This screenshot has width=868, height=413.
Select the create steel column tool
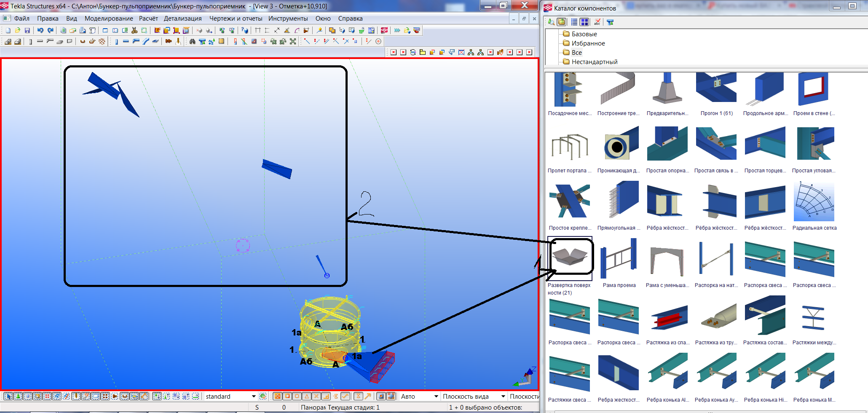coord(116,41)
